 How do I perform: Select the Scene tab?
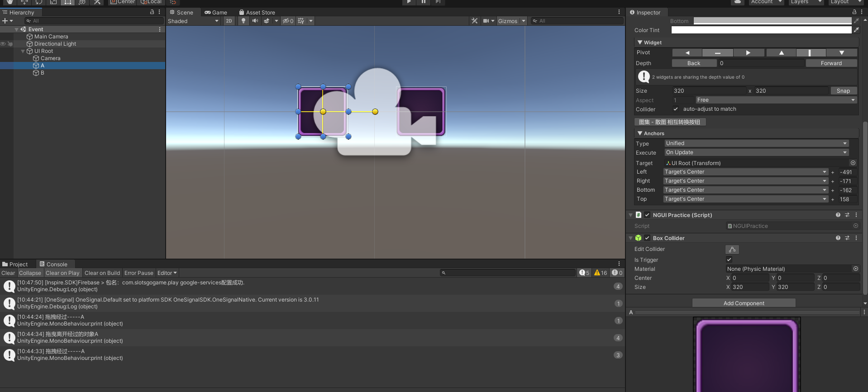[x=181, y=12]
